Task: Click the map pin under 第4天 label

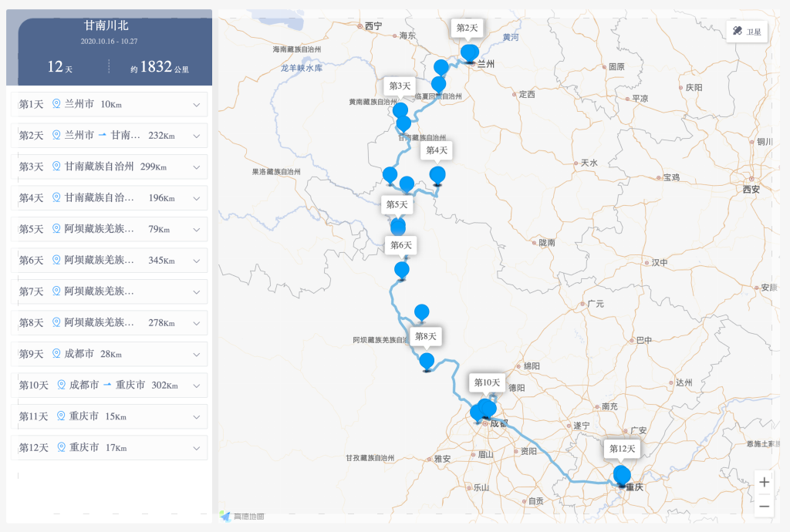Action: tap(437, 175)
